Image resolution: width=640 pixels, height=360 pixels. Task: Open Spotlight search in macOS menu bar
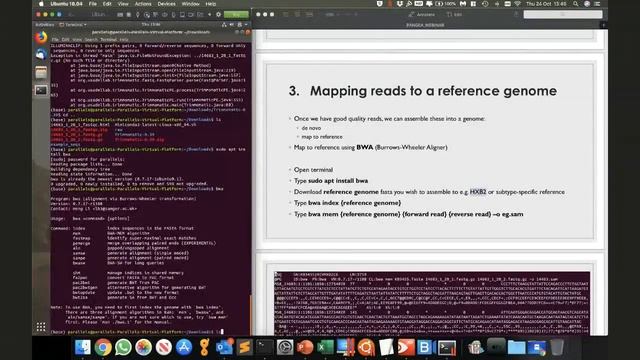point(576,4)
